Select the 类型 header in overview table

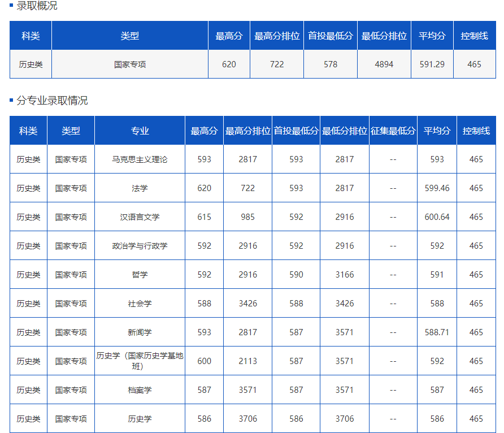[130, 36]
